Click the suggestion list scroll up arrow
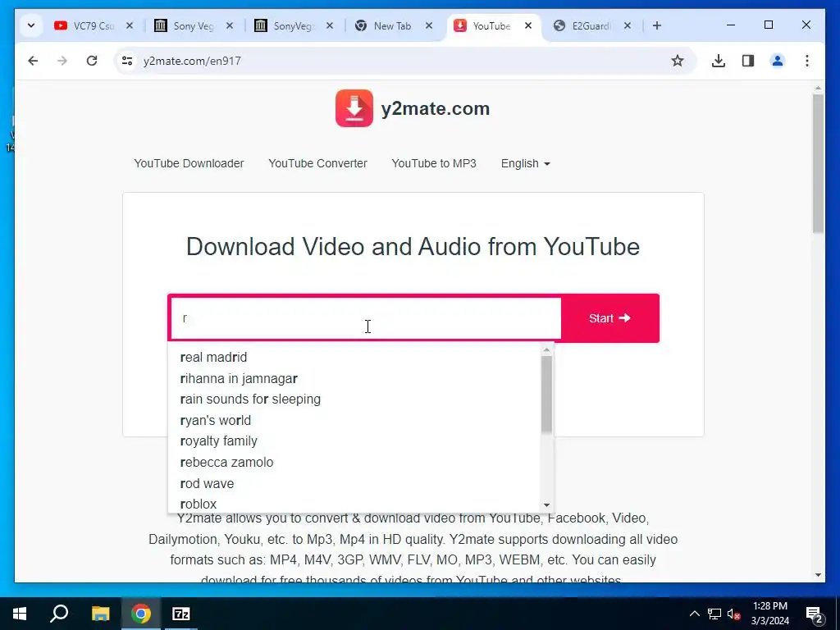This screenshot has width=840, height=630. pyautogui.click(x=546, y=349)
